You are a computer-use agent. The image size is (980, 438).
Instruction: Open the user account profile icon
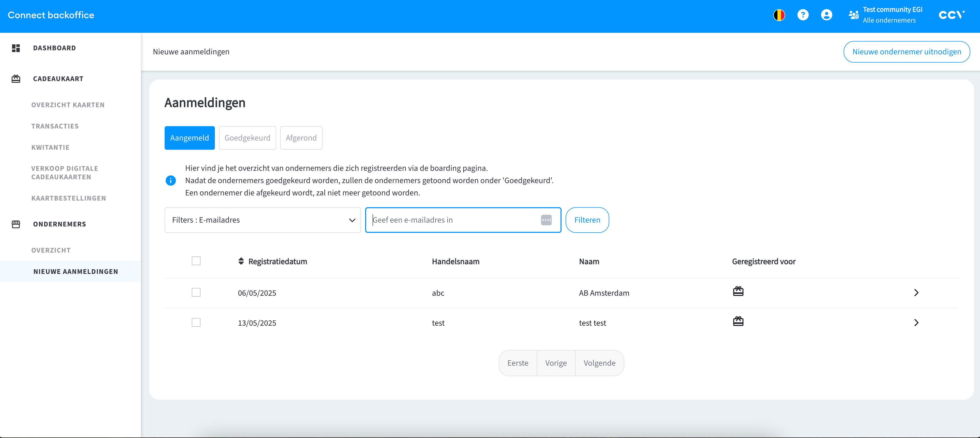tap(826, 15)
